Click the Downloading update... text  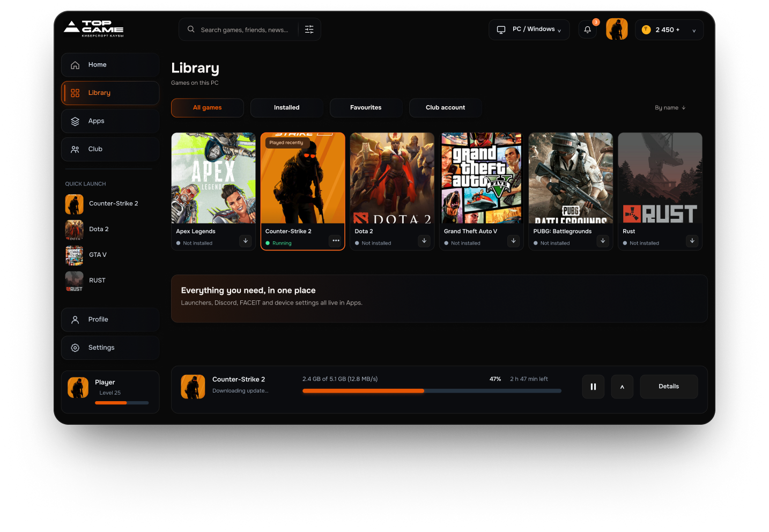240,391
